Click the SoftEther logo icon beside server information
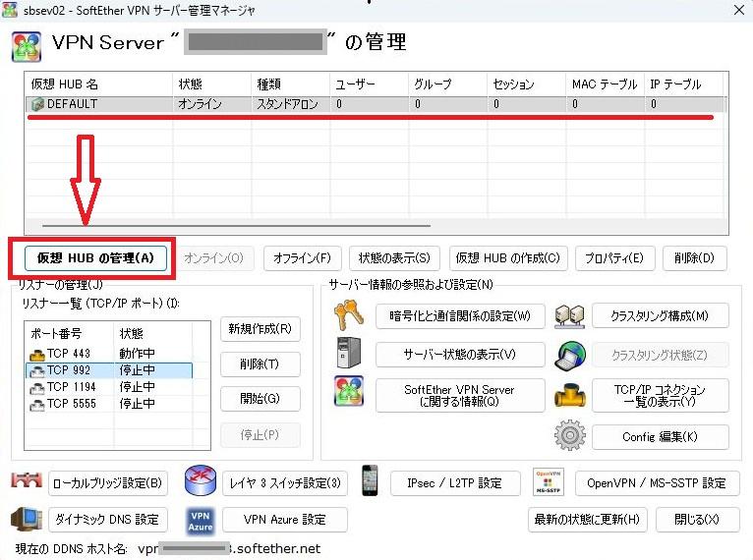This screenshot has height=560, width=753. pos(349,391)
